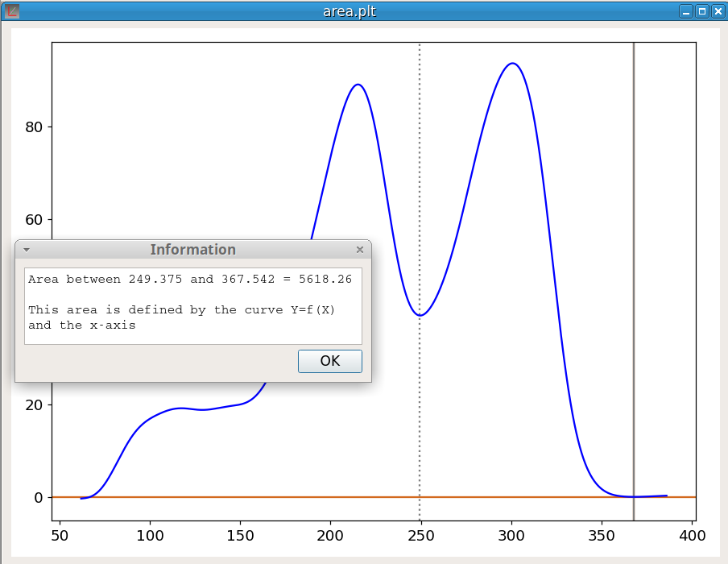Click the x-axis tick label 150
728x564 pixels.
240,536
